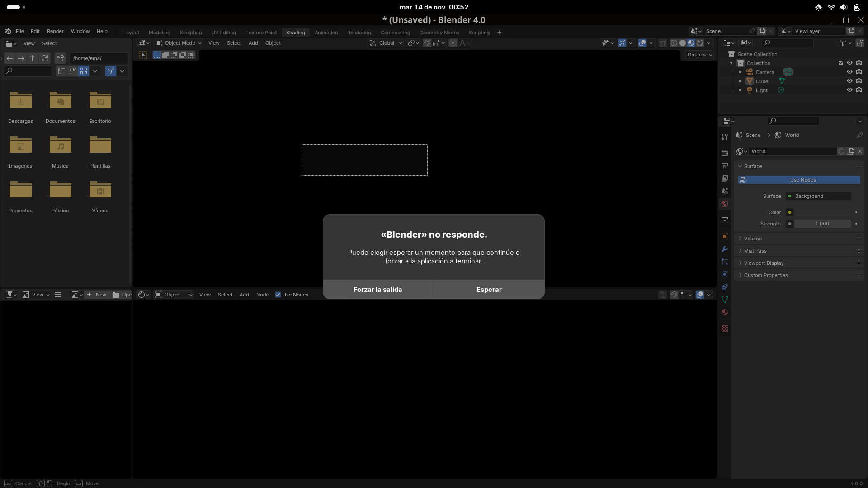The image size is (868, 488).
Task: Open the node editor Node menu
Action: click(x=262, y=295)
